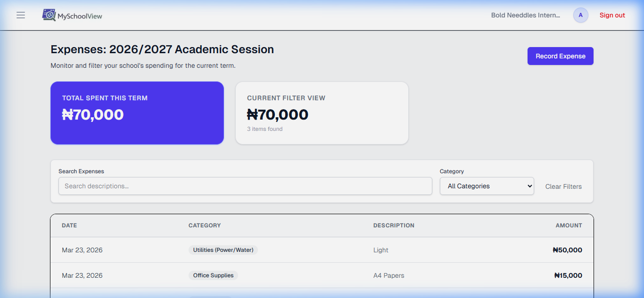Click the Total Spent This Term card
644x298 pixels.
pos(137,113)
